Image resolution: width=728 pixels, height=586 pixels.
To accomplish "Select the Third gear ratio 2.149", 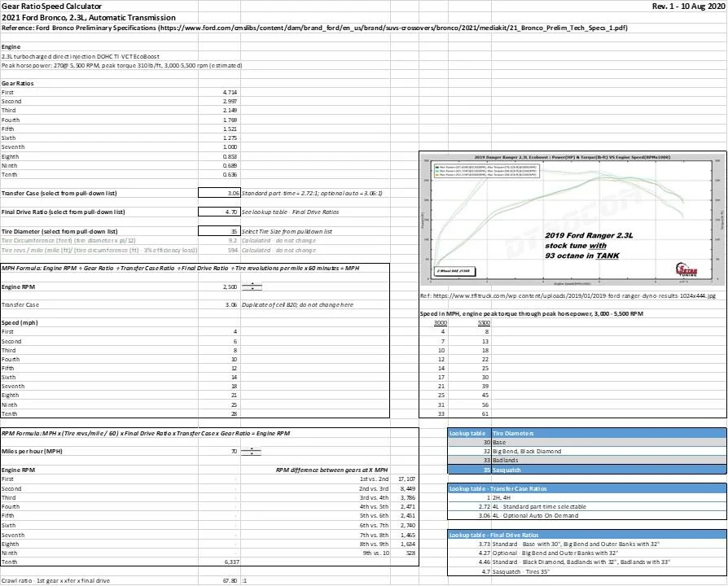I will 219,111.
